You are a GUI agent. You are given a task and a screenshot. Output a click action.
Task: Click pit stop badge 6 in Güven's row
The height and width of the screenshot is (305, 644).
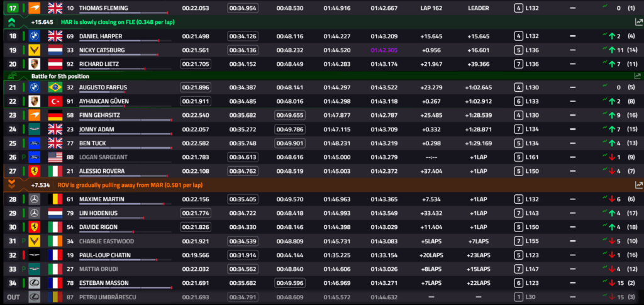coord(518,101)
